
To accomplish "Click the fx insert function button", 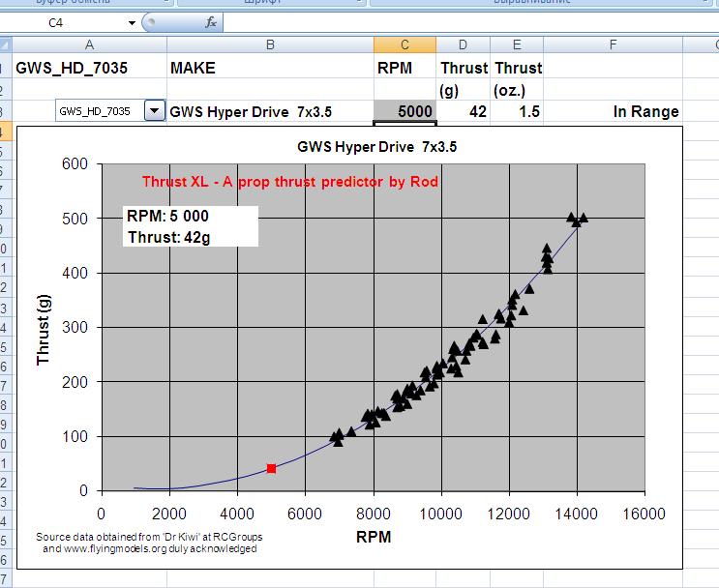I will coord(211,22).
